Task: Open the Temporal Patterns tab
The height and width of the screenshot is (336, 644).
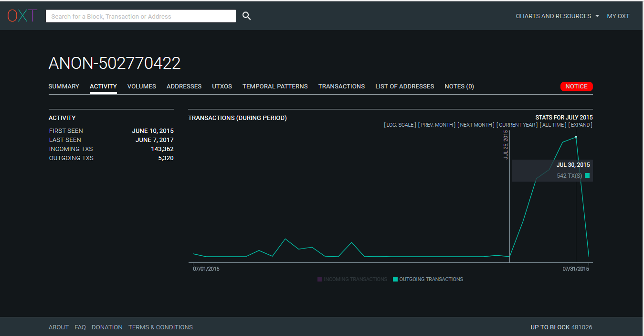Action: point(275,87)
